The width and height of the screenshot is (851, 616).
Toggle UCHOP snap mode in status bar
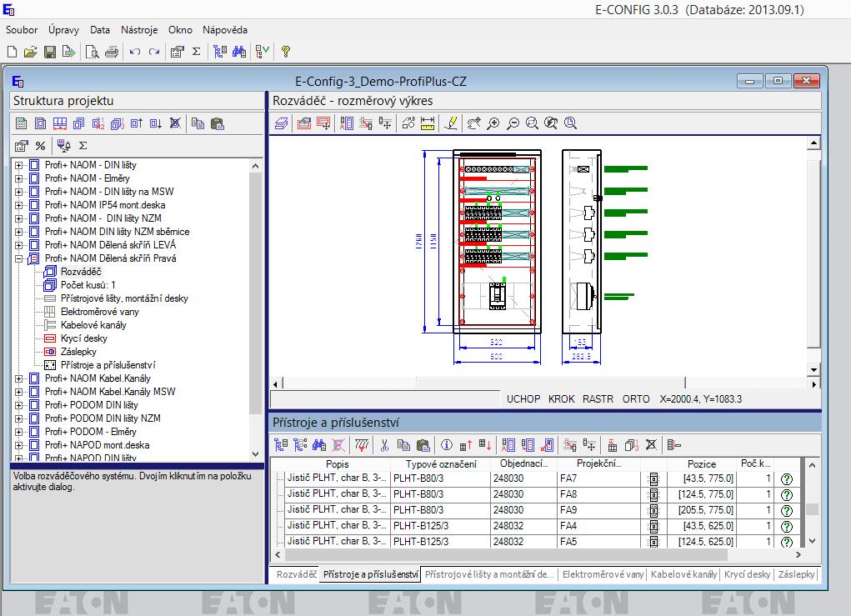pyautogui.click(x=523, y=399)
